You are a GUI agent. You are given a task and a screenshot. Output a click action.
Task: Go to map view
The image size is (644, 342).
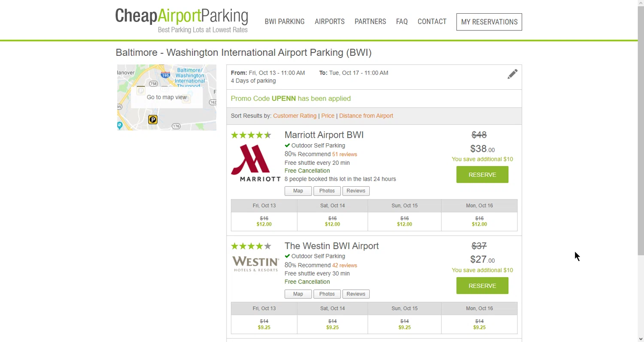click(x=167, y=97)
